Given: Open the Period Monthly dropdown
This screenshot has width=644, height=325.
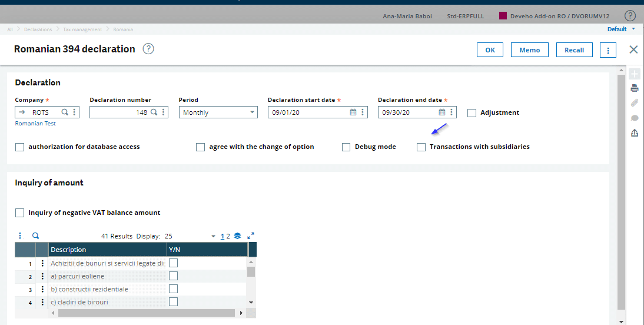Looking at the screenshot, I should tap(218, 112).
